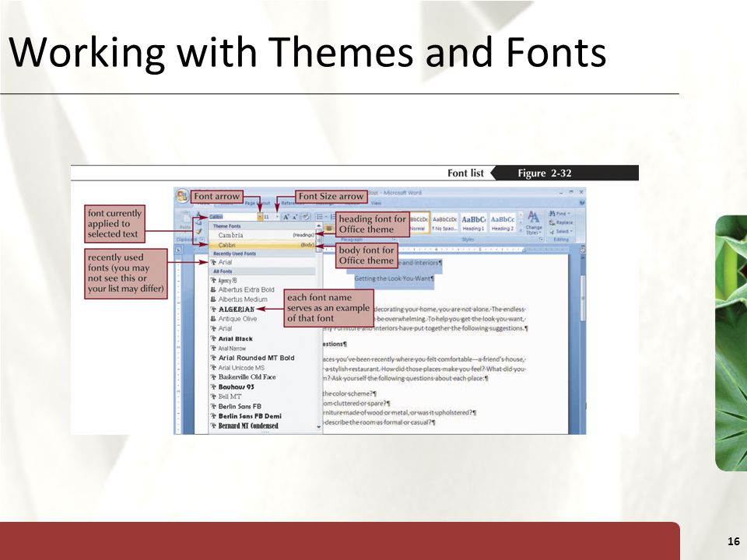Pick Bernard MT Condensed font

pyautogui.click(x=262, y=426)
